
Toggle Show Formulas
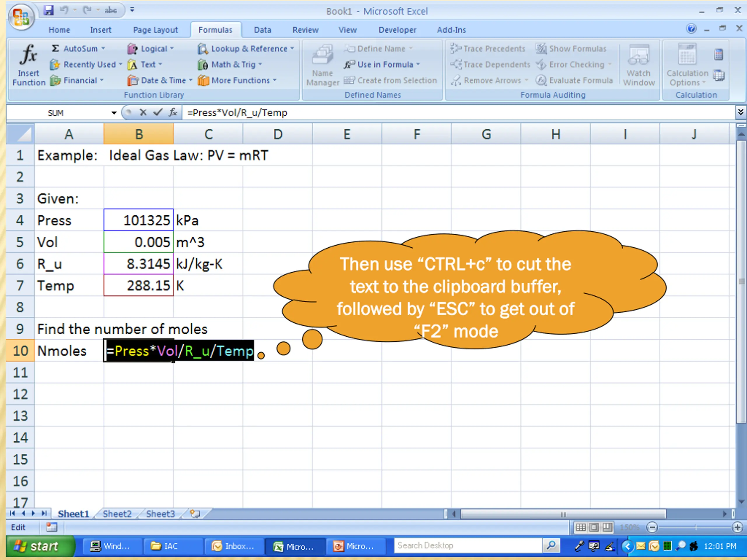point(571,49)
